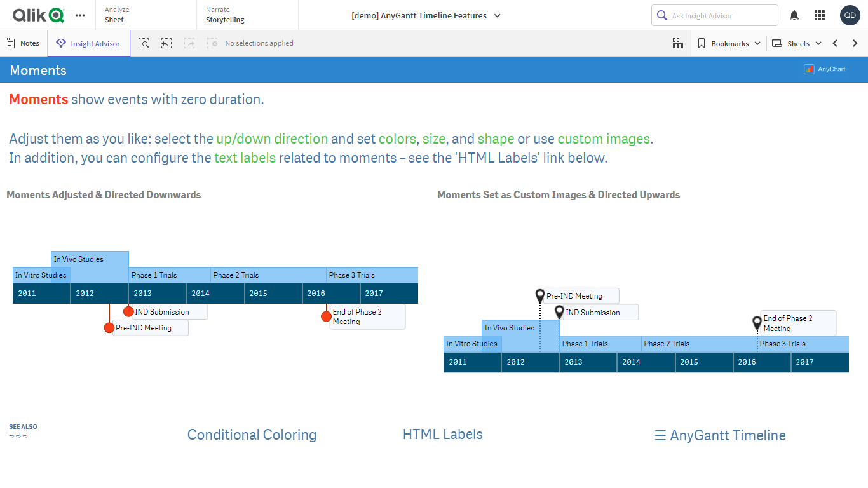Click the IND Submission label in left chart
This screenshot has height=488, width=868.
170,312
